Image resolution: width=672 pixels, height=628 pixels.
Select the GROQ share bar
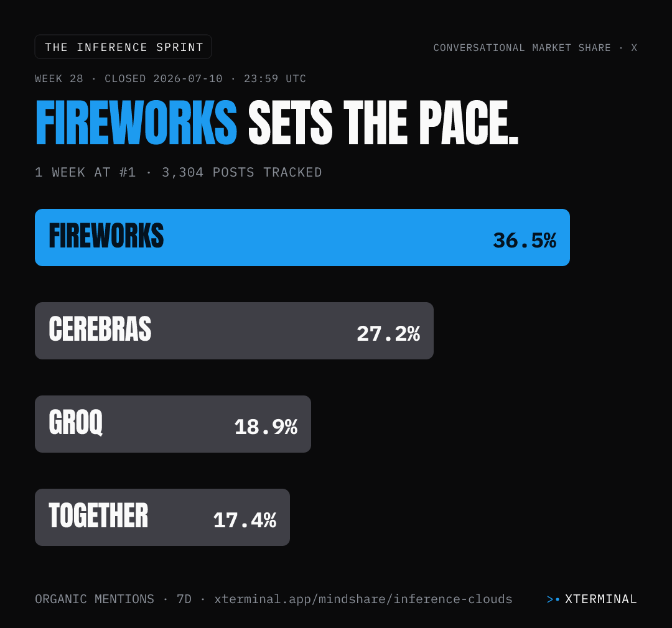173,424
